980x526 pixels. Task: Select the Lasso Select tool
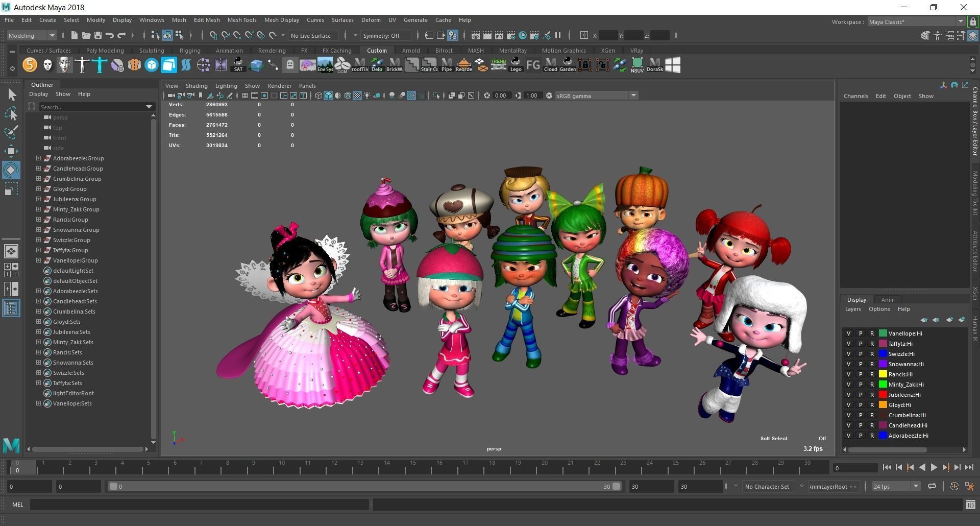click(x=11, y=113)
